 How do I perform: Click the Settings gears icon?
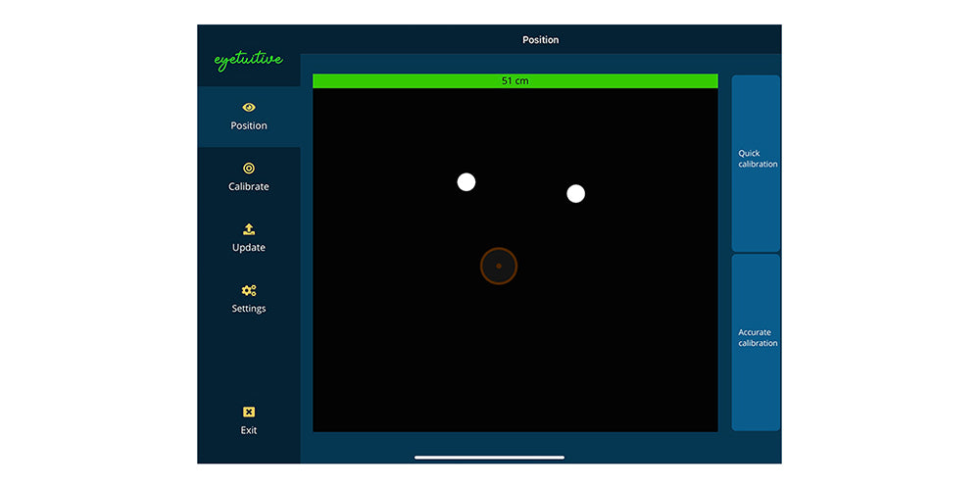click(249, 290)
